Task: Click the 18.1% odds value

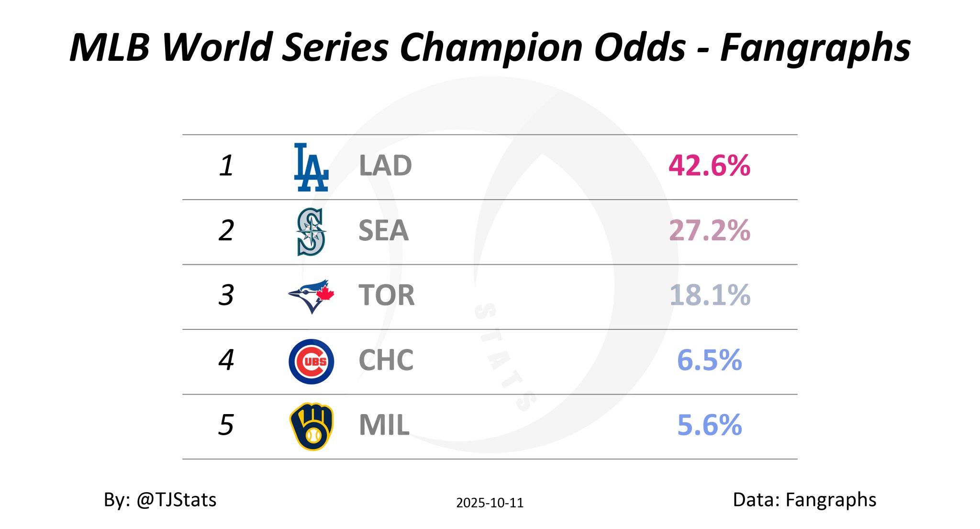Action: [x=709, y=295]
